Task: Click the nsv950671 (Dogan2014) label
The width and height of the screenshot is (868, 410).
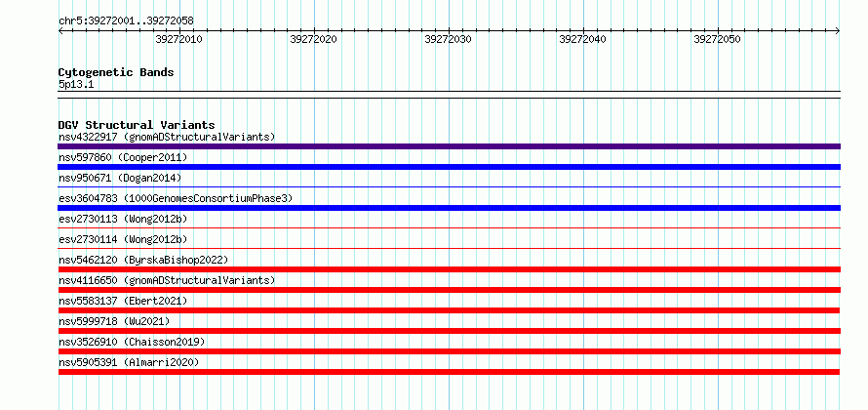Action: 120,178
